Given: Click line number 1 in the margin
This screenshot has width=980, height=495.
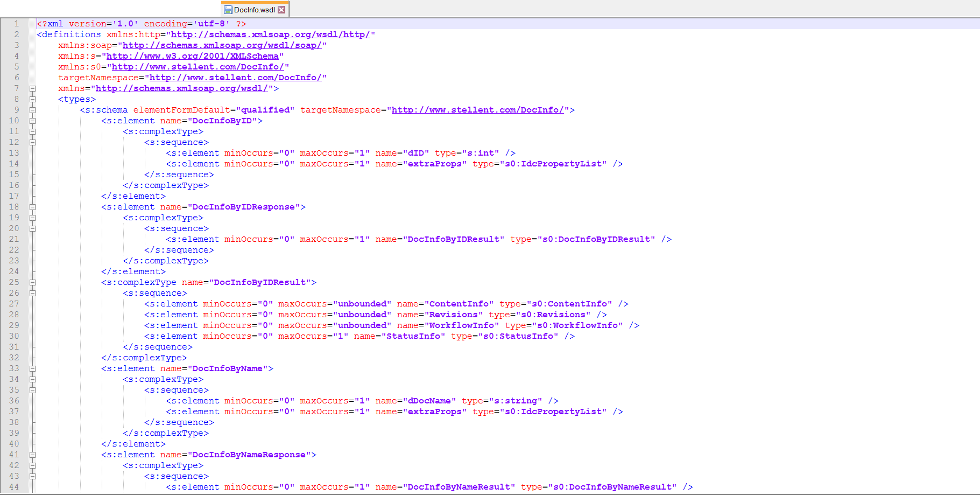Looking at the screenshot, I should (17, 24).
